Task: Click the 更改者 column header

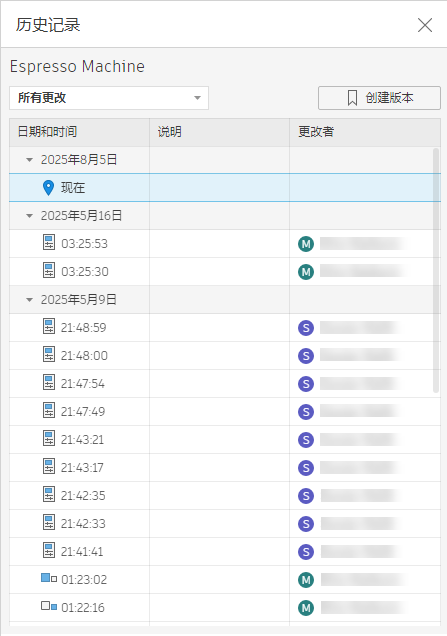Action: click(x=365, y=132)
